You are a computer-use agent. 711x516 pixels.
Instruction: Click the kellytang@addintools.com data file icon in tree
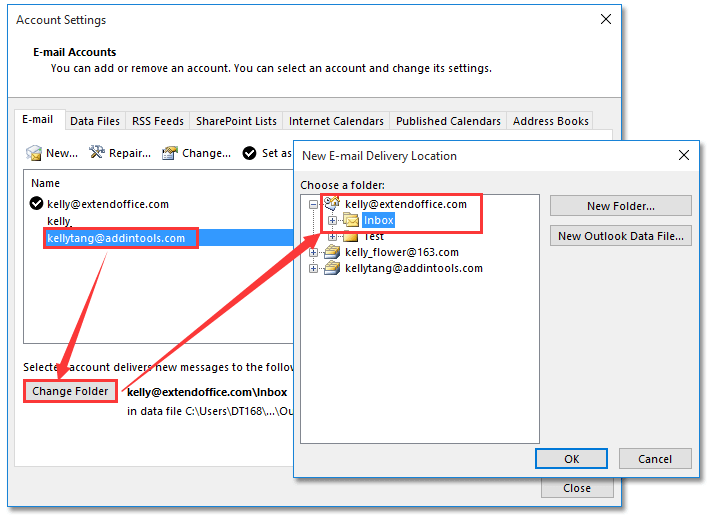tap(331, 268)
